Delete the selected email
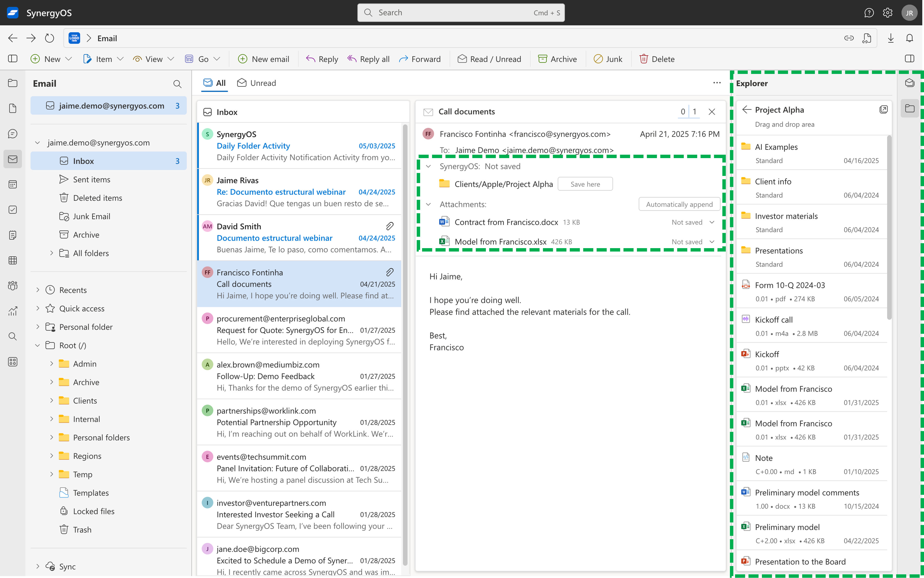The width and height of the screenshot is (924, 578). (x=657, y=59)
